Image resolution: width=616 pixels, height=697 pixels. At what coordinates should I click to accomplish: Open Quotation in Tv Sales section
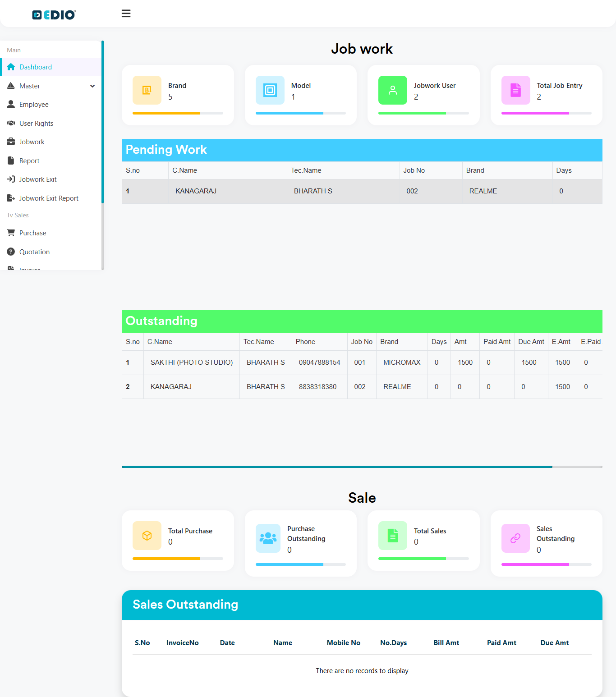pyautogui.click(x=34, y=252)
